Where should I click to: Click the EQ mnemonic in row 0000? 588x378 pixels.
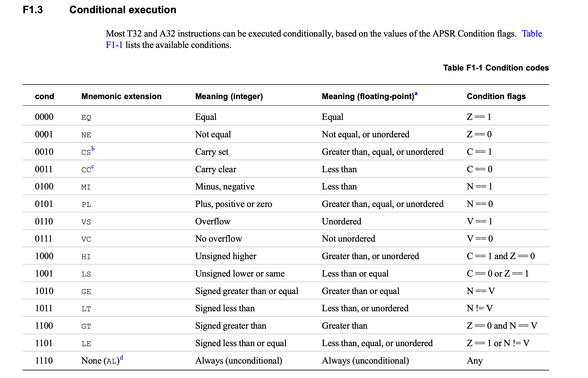[86, 118]
